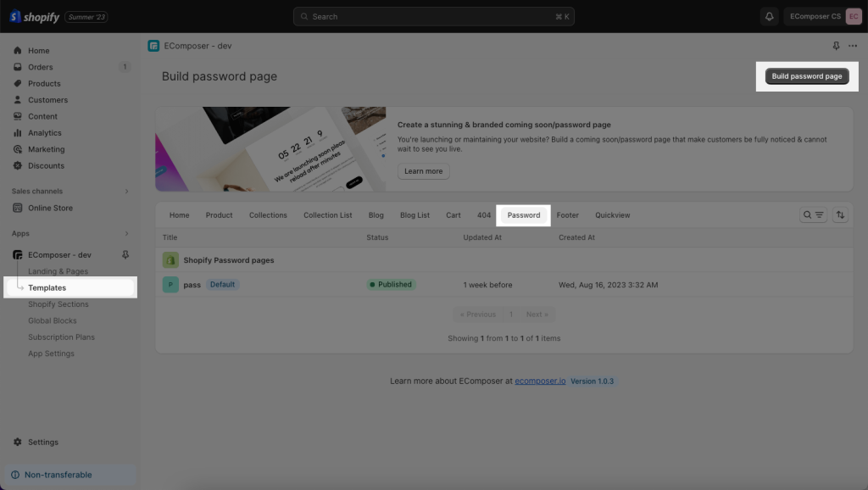This screenshot has height=490, width=868.
Task: Go to page 1 in pagination
Action: click(x=511, y=315)
